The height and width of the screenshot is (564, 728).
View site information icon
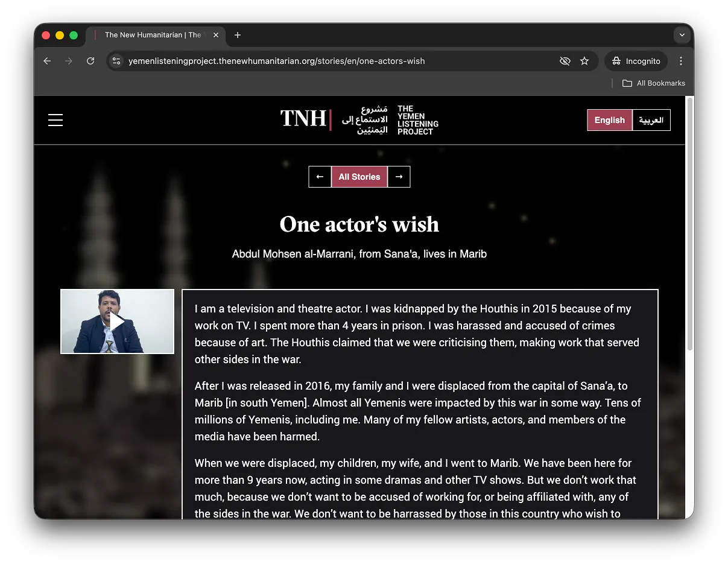tap(117, 61)
